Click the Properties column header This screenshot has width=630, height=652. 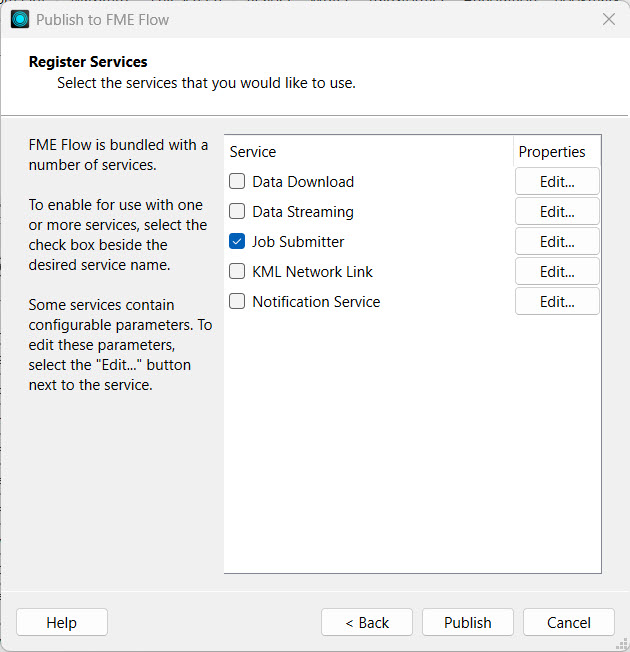coord(552,152)
